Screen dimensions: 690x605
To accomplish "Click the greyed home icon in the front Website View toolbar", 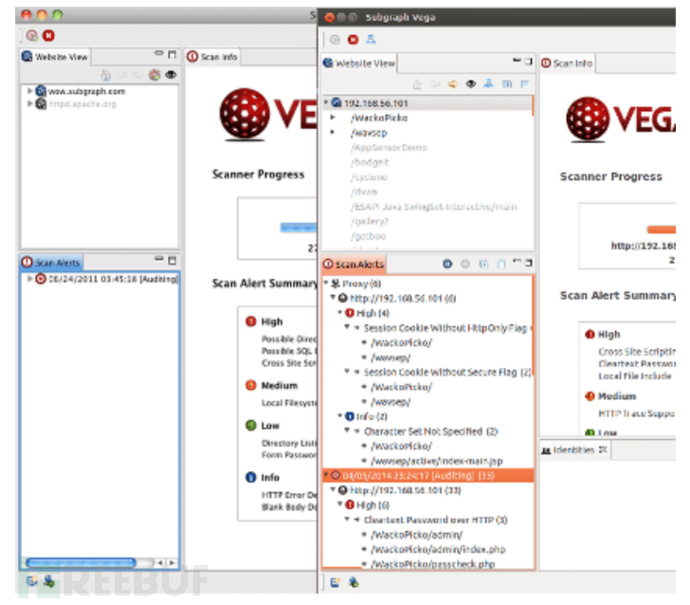I will point(417,84).
